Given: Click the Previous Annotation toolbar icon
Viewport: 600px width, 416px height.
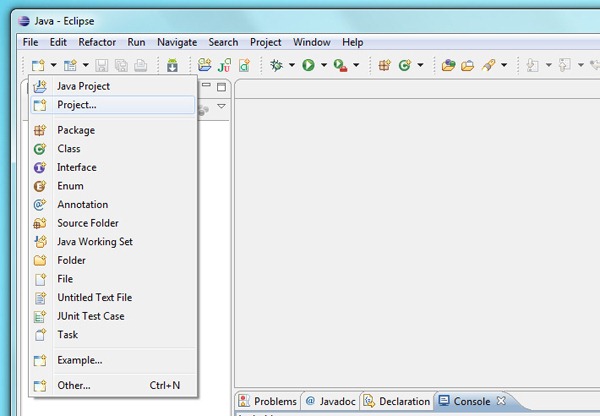Looking at the screenshot, I should click(564, 65).
